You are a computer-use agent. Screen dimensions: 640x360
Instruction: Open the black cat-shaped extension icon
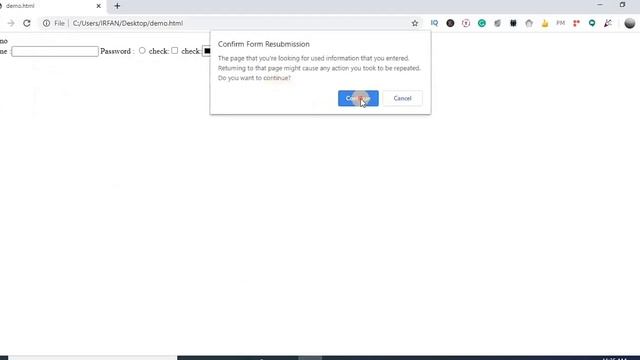(513, 23)
